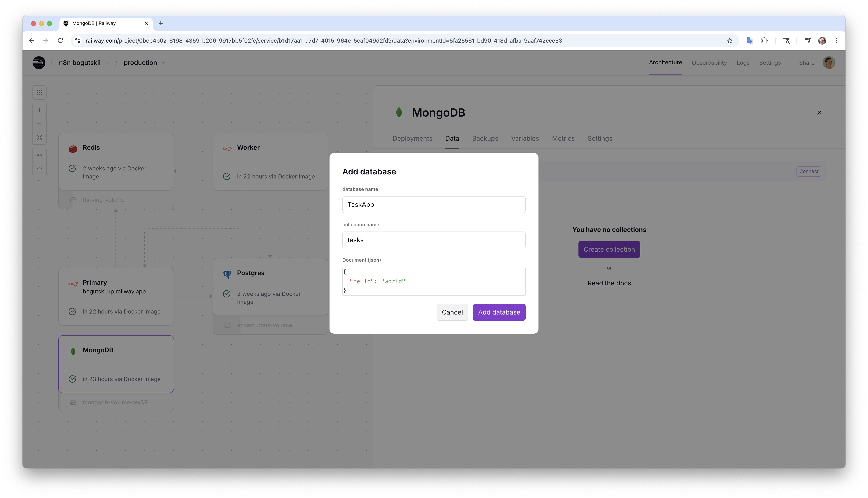Expand the production environment dropdown
Screen dimensions: 868x498
tap(163, 63)
